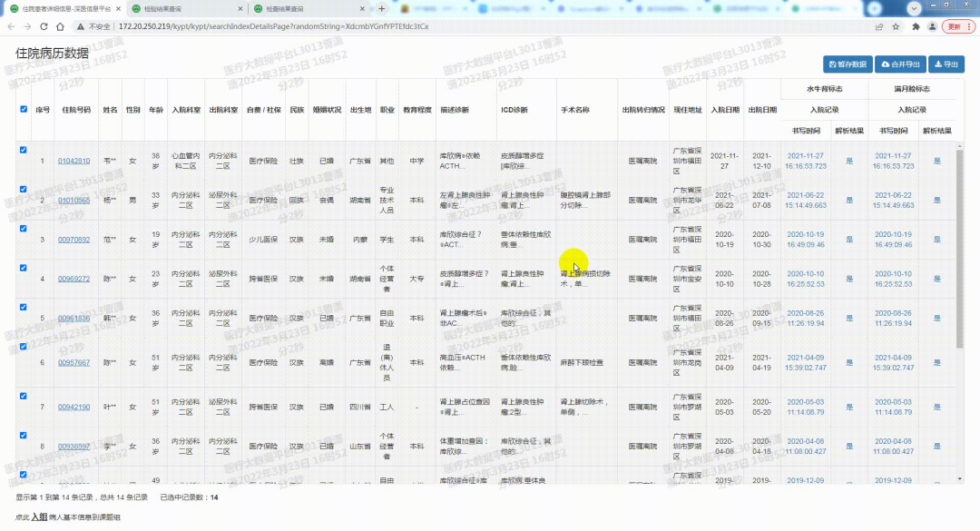
Task: Open a new tab with plus icon
Action: [381, 9]
